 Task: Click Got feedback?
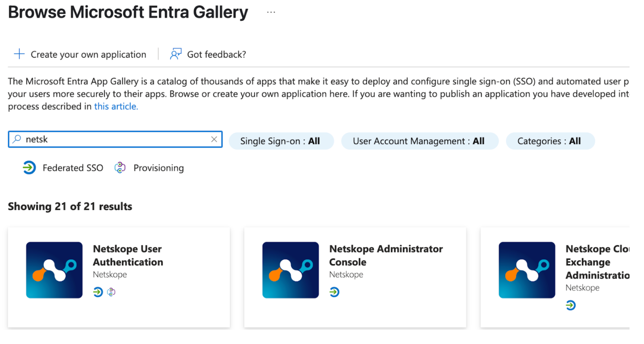pos(216,54)
